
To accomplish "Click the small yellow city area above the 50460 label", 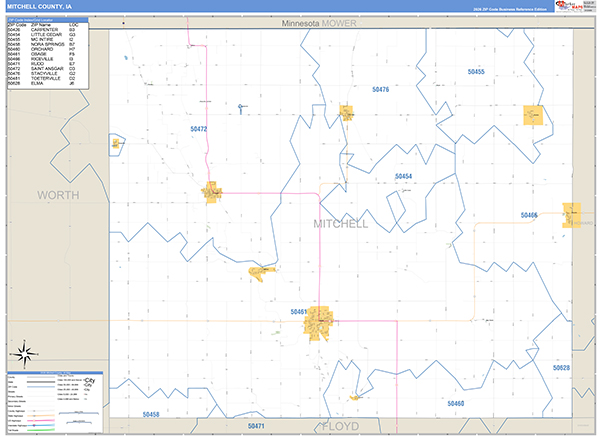I will point(353,396).
